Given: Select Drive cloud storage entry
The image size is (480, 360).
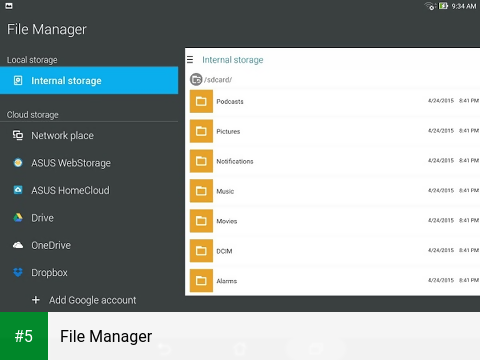Looking at the screenshot, I should click(89, 218).
